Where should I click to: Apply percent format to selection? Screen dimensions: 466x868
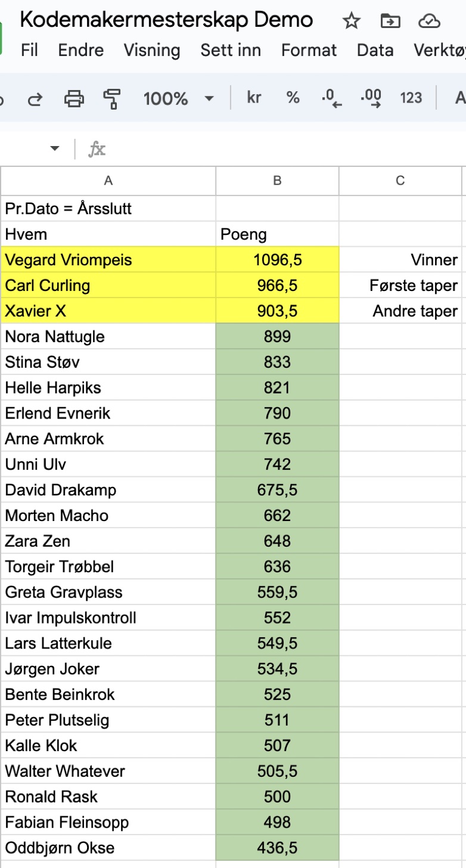292,97
